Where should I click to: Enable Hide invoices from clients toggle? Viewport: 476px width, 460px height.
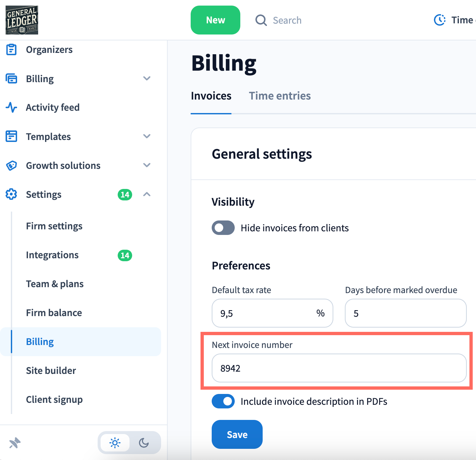point(223,228)
